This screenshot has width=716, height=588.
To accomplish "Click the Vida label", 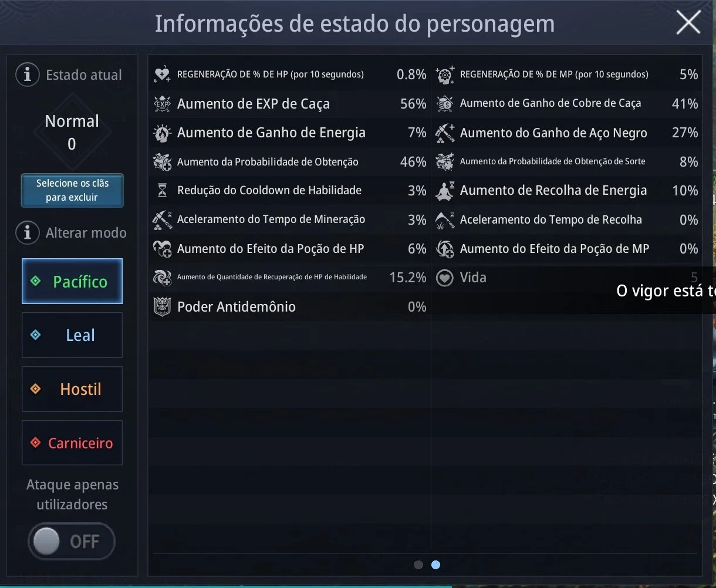I will [x=473, y=278].
